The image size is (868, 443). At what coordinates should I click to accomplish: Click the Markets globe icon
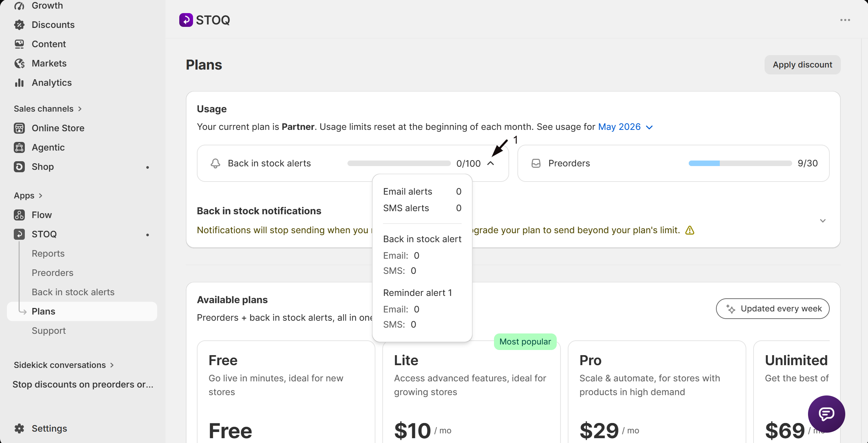pyautogui.click(x=19, y=63)
